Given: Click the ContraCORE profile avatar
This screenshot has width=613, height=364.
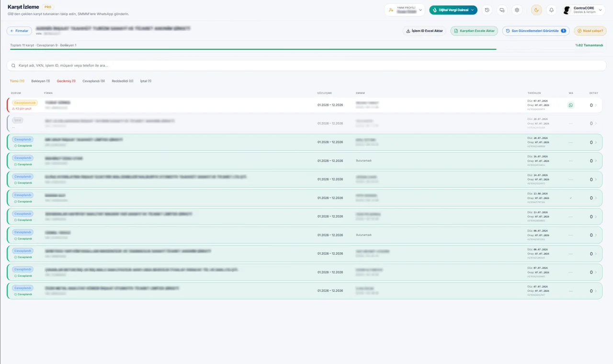Looking at the screenshot, I should pos(568,10).
